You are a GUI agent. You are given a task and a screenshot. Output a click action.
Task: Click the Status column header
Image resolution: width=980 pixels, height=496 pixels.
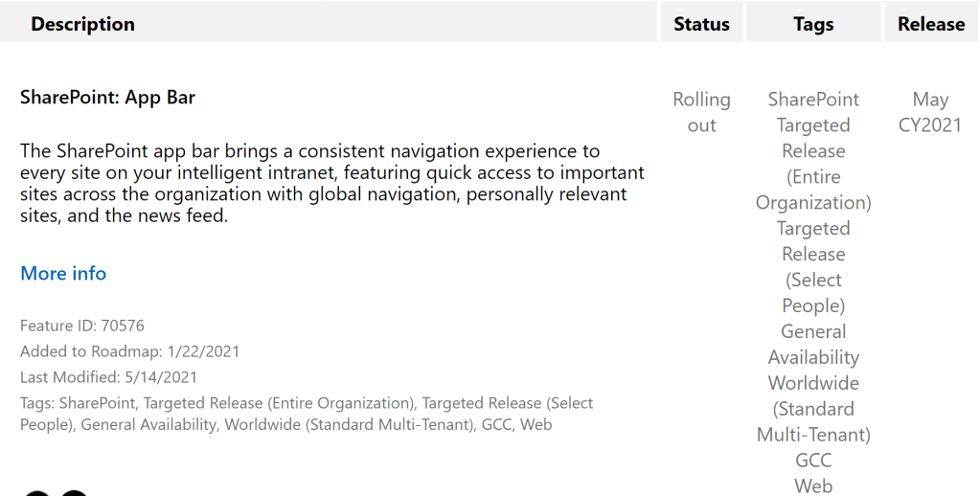(x=701, y=24)
